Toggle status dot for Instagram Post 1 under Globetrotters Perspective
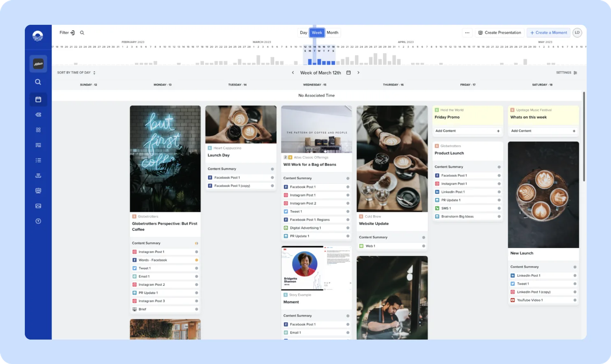This screenshot has height=364, width=611. 196,252
